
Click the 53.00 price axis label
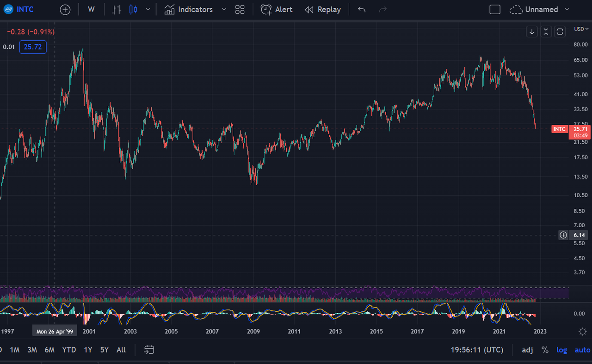pyautogui.click(x=580, y=75)
